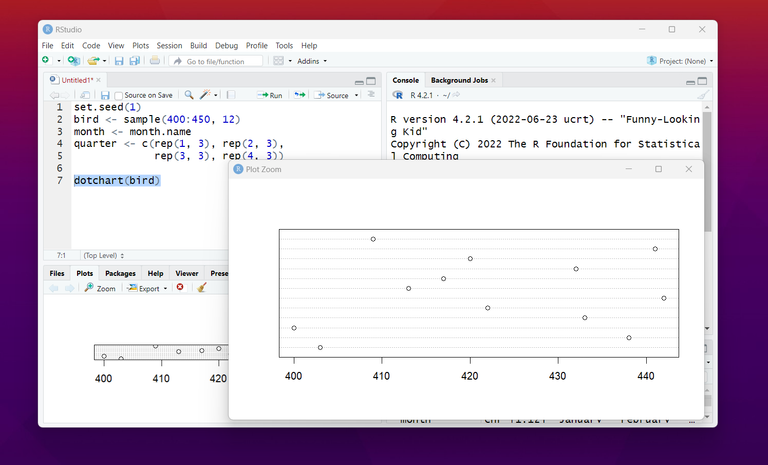Click the plots pane Zoom button
768x465 pixels.
pos(100,288)
